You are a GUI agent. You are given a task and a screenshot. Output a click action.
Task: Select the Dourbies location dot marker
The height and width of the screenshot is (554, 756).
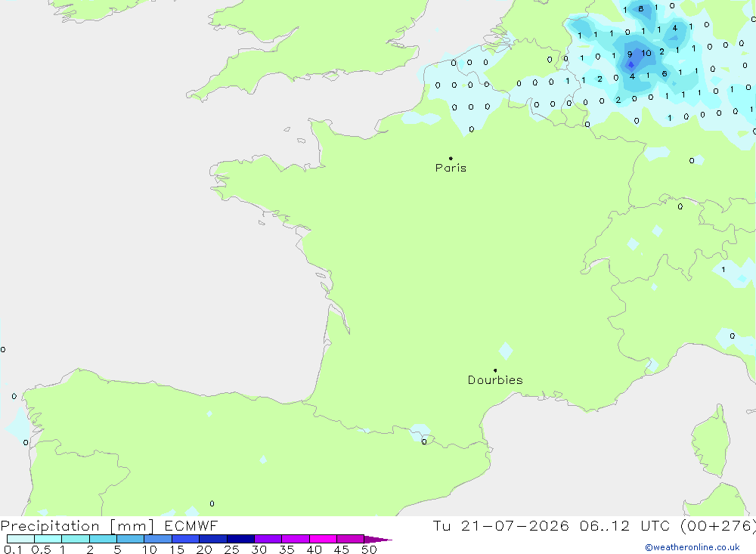(x=495, y=370)
